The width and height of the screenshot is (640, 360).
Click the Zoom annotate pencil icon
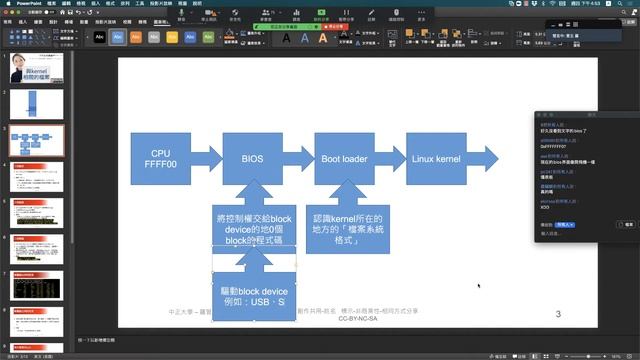click(x=371, y=13)
